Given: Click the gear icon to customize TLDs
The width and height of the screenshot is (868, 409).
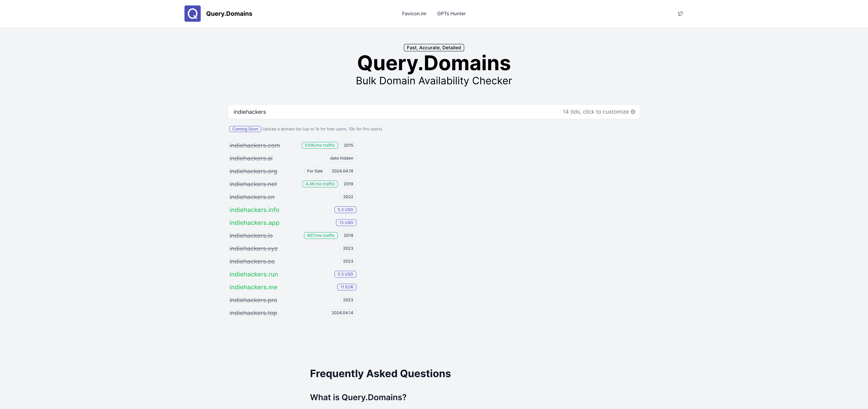Looking at the screenshot, I should 633,112.
